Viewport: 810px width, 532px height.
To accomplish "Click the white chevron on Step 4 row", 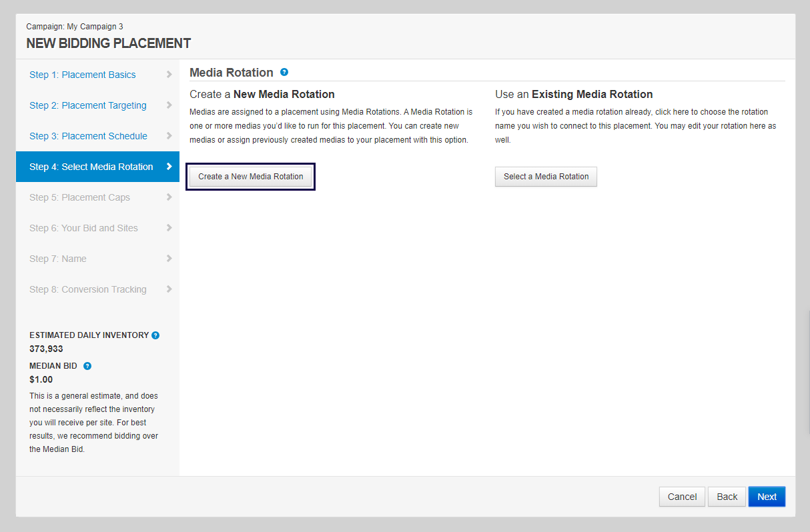I will 169,167.
